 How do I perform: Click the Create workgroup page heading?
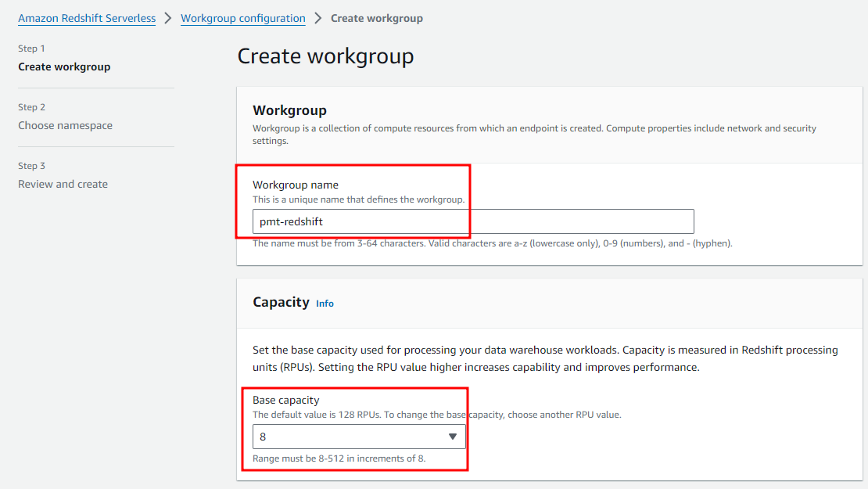(x=325, y=56)
